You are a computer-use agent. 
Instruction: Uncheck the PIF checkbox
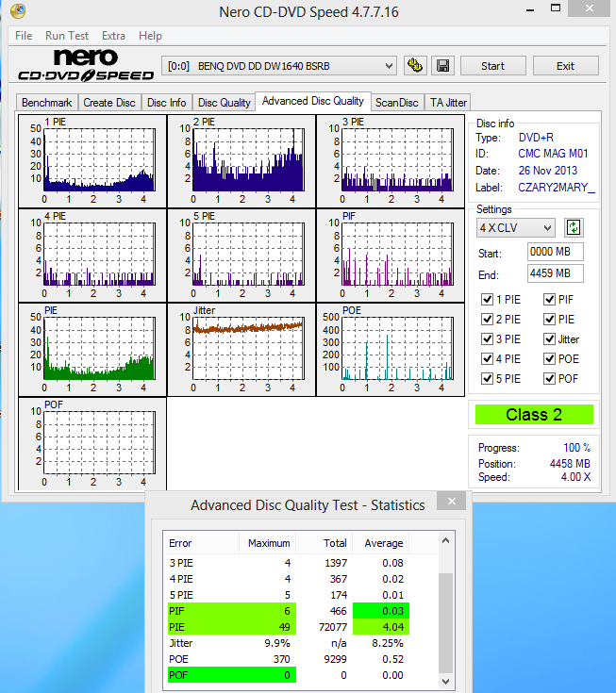(x=549, y=299)
